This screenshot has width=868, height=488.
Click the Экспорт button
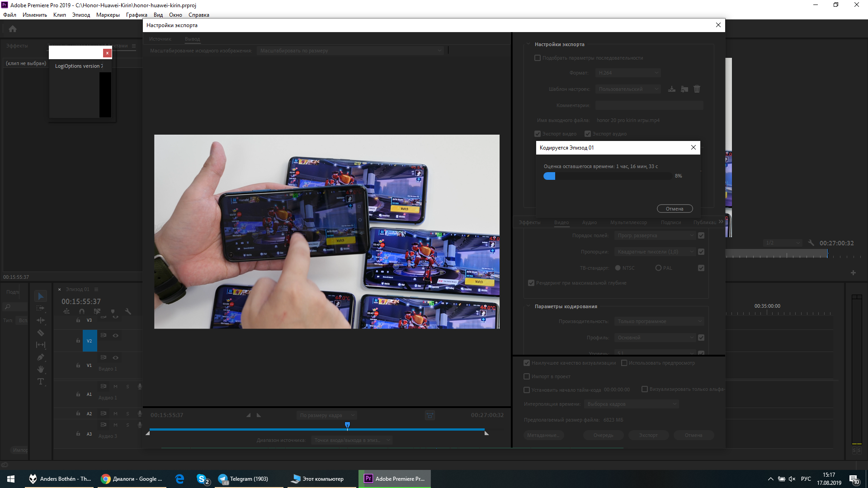coord(648,435)
